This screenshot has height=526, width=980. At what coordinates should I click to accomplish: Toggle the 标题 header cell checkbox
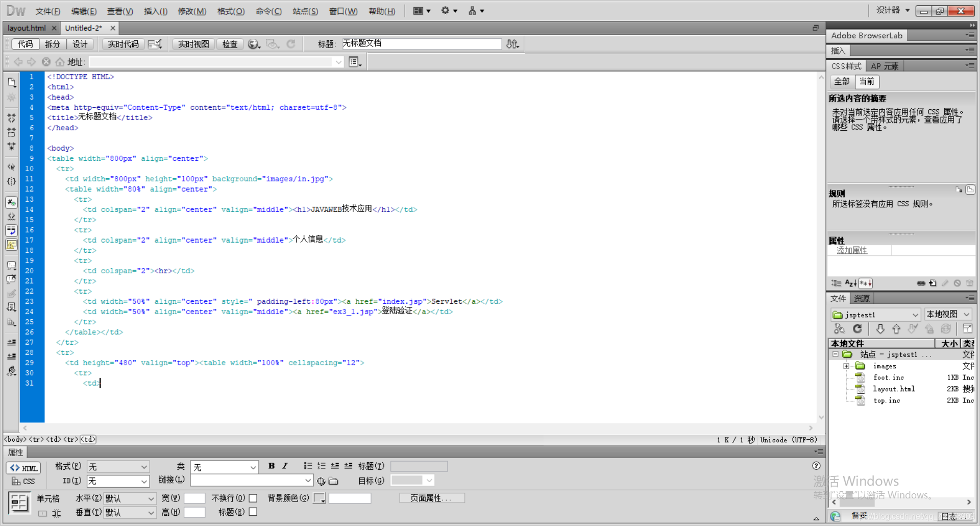pos(253,512)
